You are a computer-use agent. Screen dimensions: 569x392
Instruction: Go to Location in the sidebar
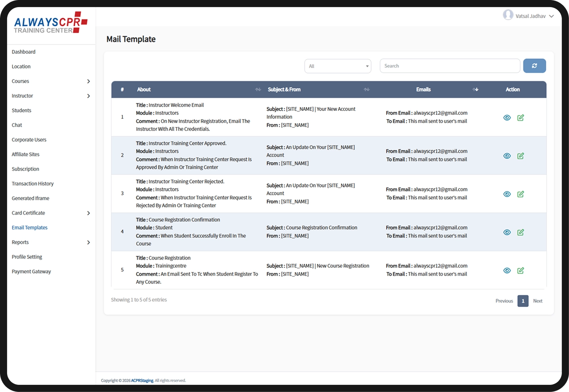[x=21, y=67]
